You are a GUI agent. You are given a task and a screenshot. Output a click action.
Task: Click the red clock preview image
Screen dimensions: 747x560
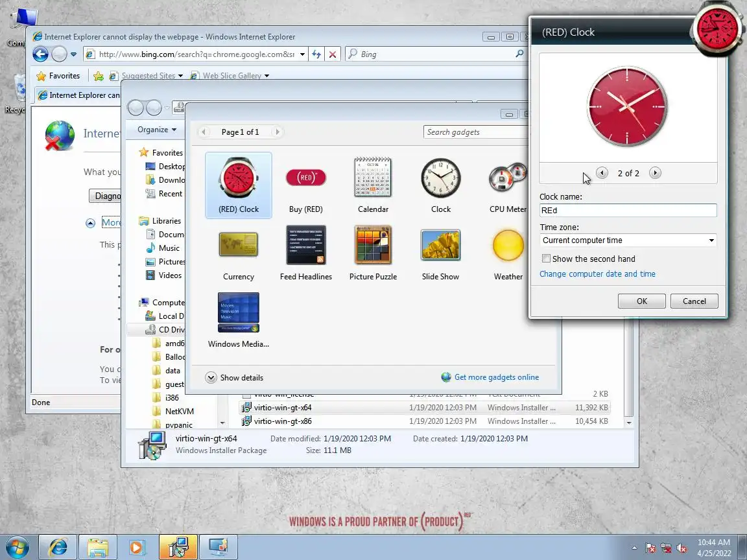627,106
